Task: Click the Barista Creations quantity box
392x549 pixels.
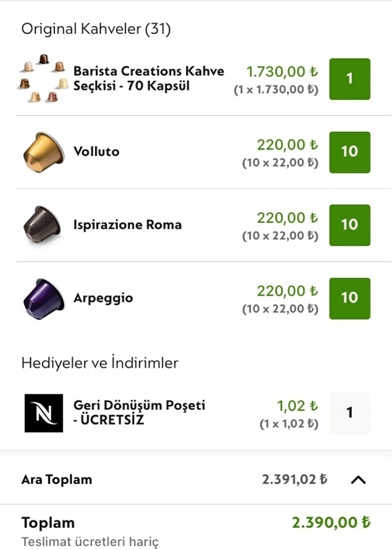Action: click(x=350, y=80)
